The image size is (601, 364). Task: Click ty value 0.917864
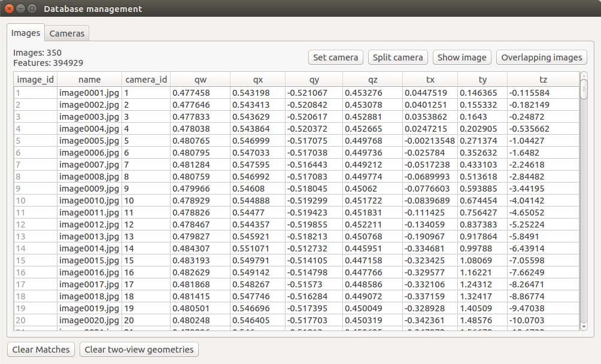point(482,236)
